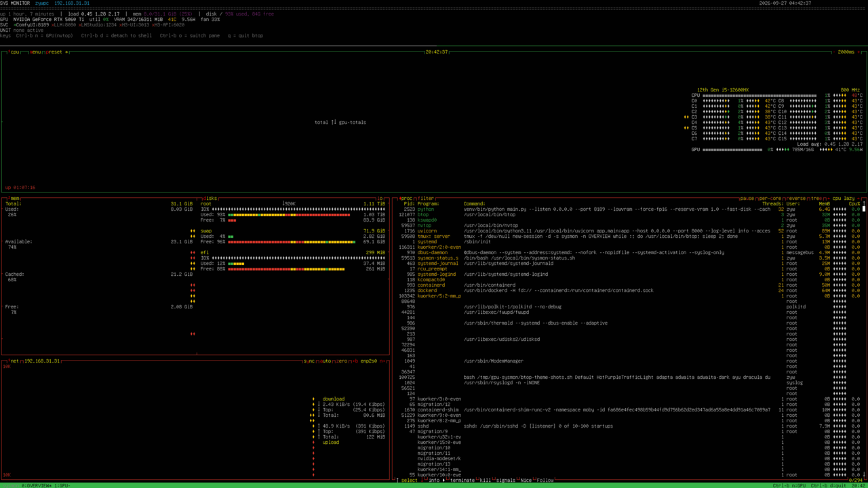Viewport: 868px width, 488px height.
Task: Click the disks box title
Action: [x=210, y=199]
